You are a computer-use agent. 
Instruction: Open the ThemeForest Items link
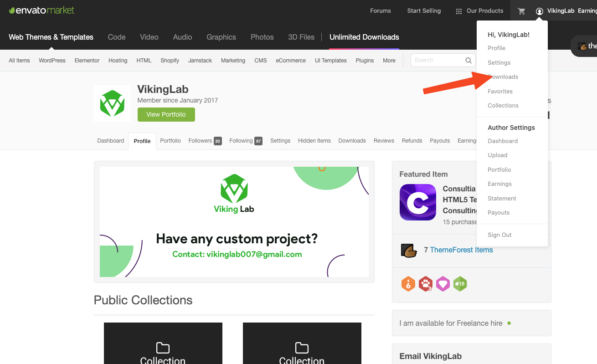461,250
